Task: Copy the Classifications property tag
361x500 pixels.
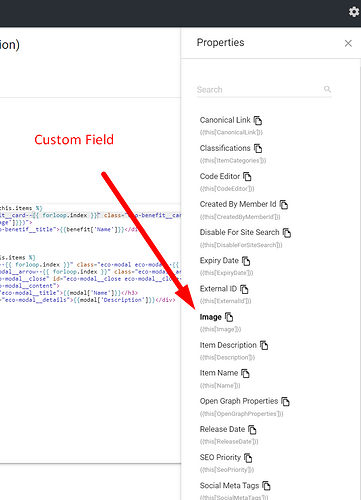Action: (x=258, y=148)
